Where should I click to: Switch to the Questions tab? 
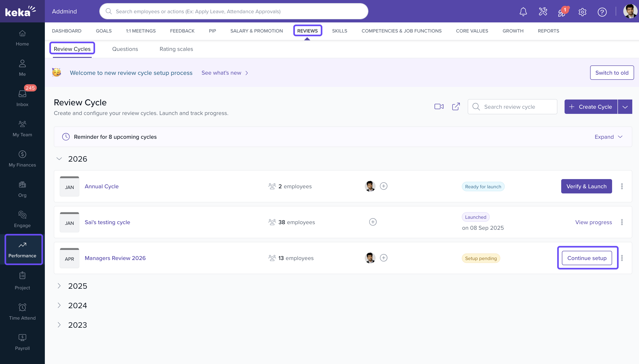pos(125,49)
